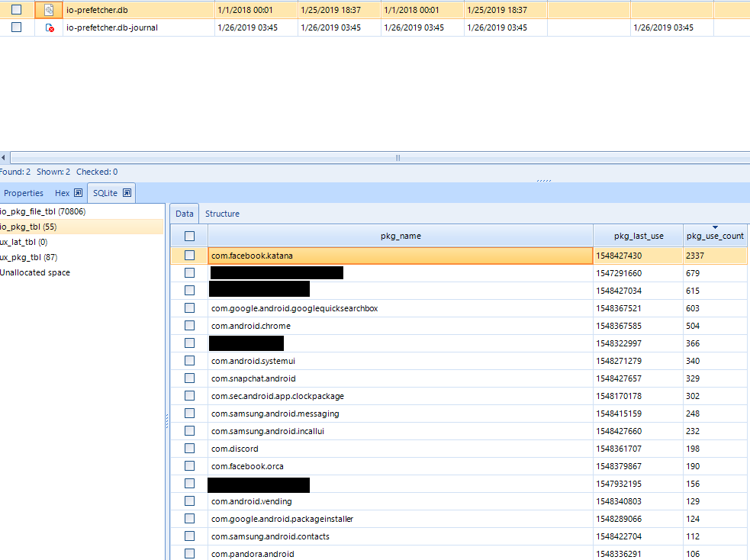Select the io_pkg_tbl (55) table

click(x=82, y=227)
